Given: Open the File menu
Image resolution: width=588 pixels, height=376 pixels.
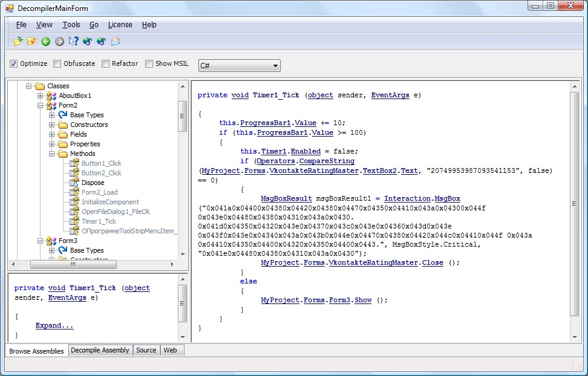Looking at the screenshot, I should click(21, 25).
